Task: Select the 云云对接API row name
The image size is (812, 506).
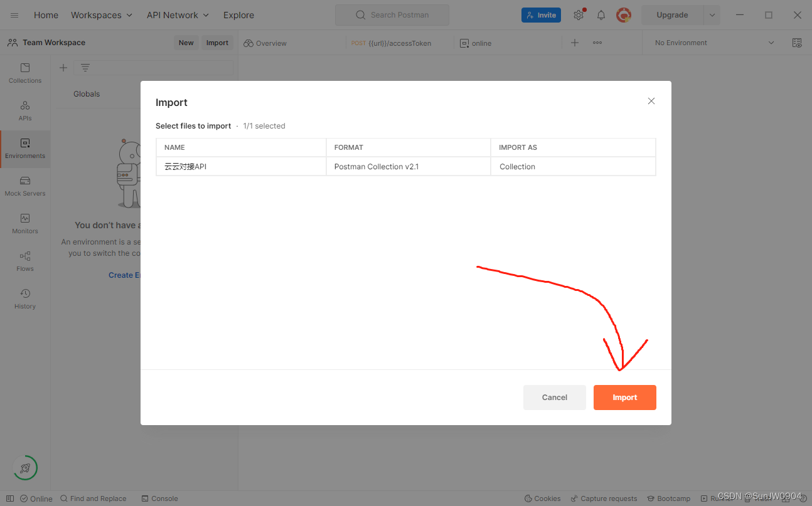Action: pyautogui.click(x=185, y=167)
